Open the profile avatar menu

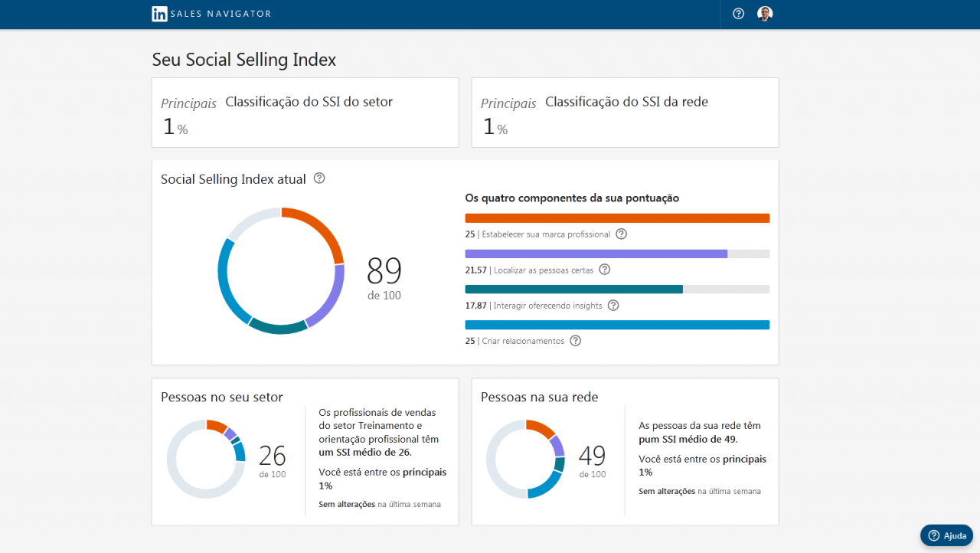coord(765,14)
